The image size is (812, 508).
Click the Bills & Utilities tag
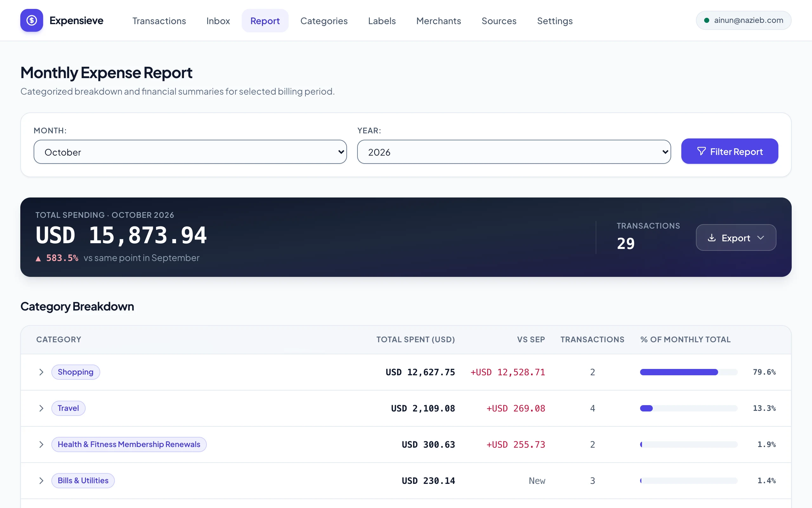pos(83,481)
